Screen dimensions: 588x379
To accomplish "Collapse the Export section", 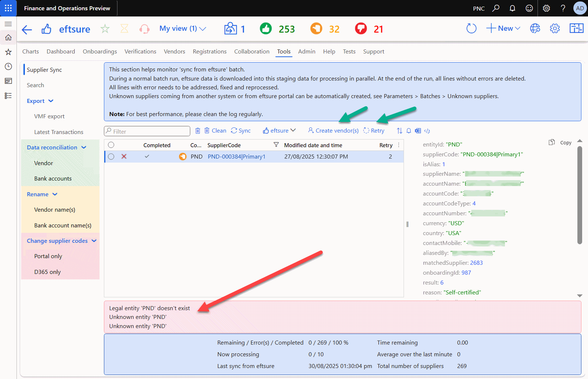I will point(40,101).
